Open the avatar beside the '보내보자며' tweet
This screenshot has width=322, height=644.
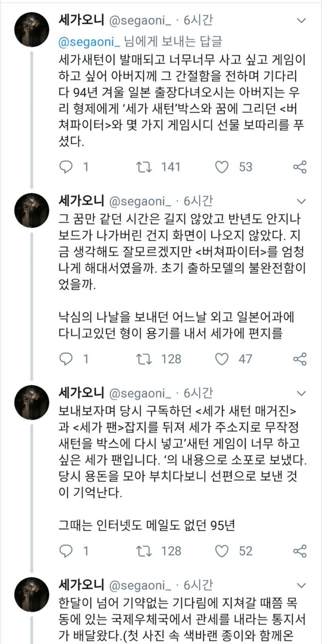[x=32, y=402]
